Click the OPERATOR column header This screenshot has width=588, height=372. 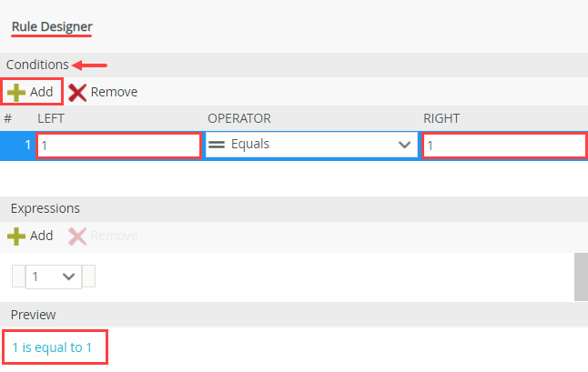point(239,118)
